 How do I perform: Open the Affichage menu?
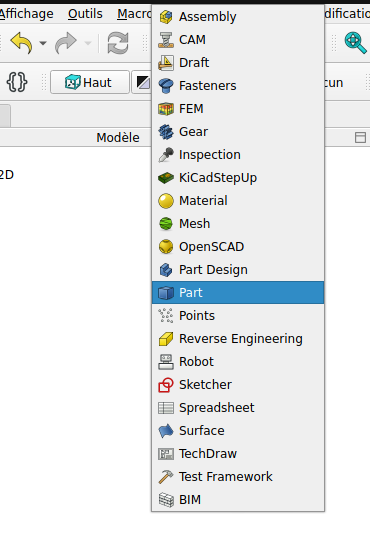coord(27,14)
